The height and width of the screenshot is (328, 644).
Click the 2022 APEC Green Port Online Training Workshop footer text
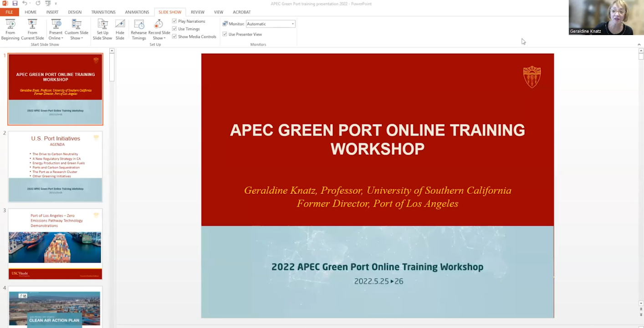pos(378,267)
